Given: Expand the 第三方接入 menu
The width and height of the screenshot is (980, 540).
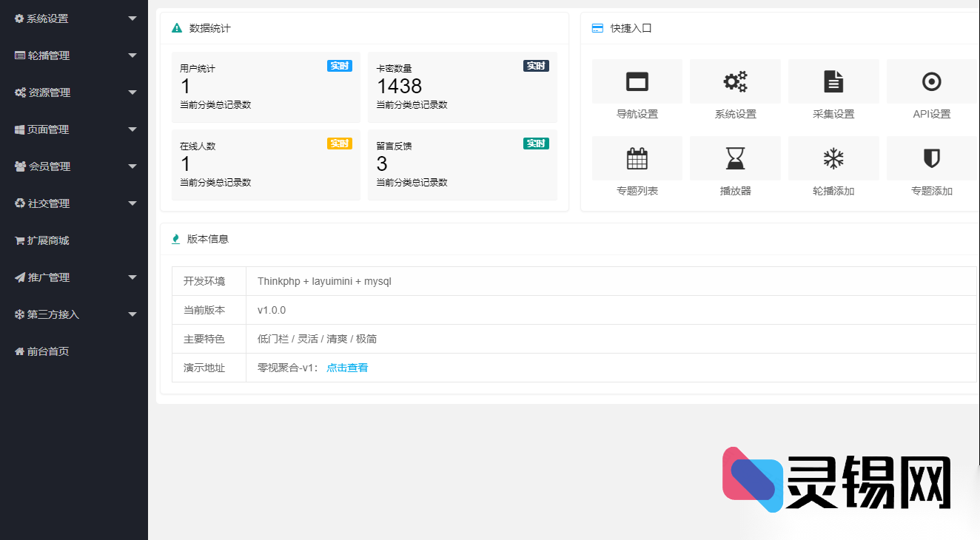Looking at the screenshot, I should click(x=74, y=314).
